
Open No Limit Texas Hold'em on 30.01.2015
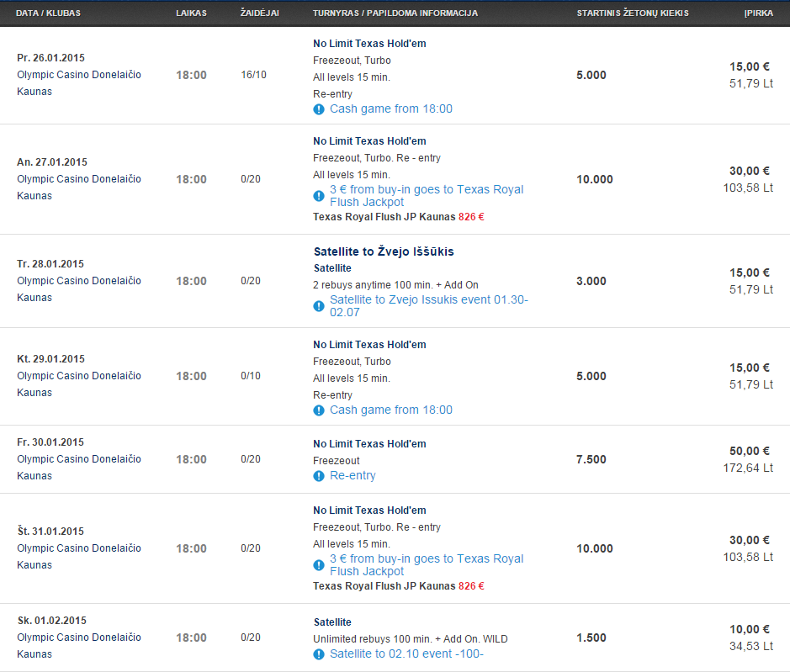pos(369,444)
